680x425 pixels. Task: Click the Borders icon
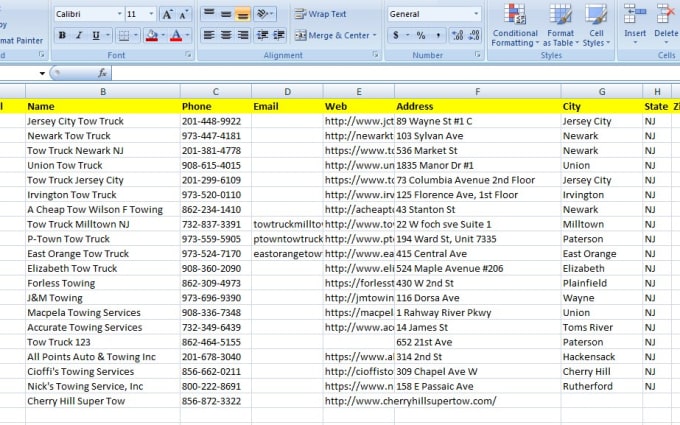(x=124, y=35)
